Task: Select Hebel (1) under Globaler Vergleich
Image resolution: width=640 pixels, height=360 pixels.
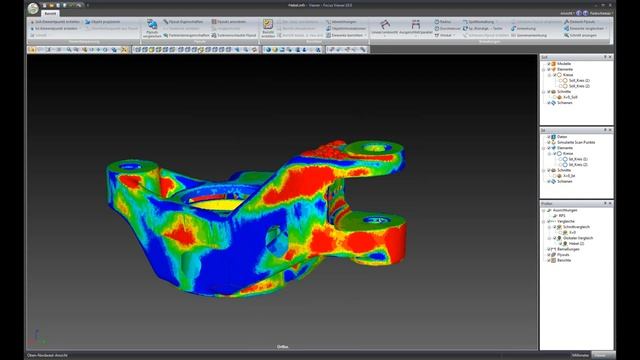Action: 576,244
